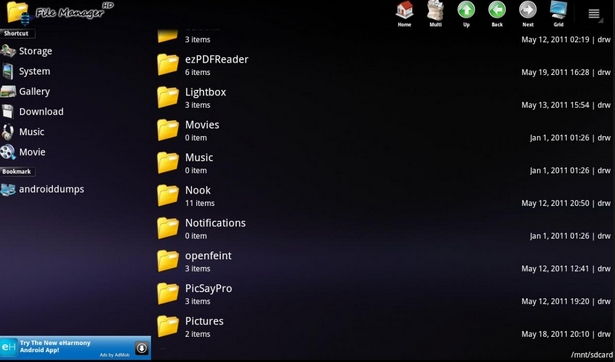This screenshot has width=615, height=362.
Task: Tap the eHarmony ad download icon
Action: point(142,348)
